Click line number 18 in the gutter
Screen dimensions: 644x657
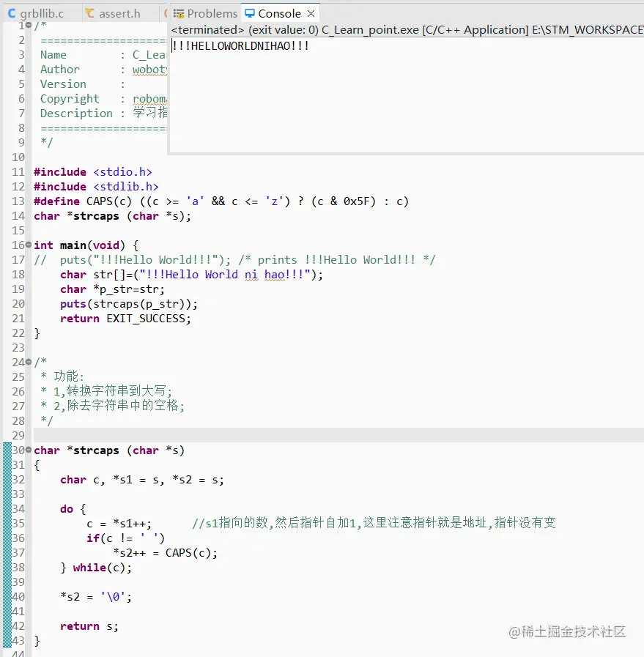(x=18, y=275)
